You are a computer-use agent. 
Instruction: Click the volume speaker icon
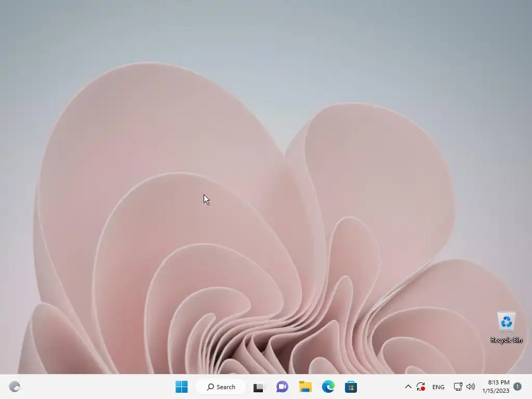coord(471,387)
